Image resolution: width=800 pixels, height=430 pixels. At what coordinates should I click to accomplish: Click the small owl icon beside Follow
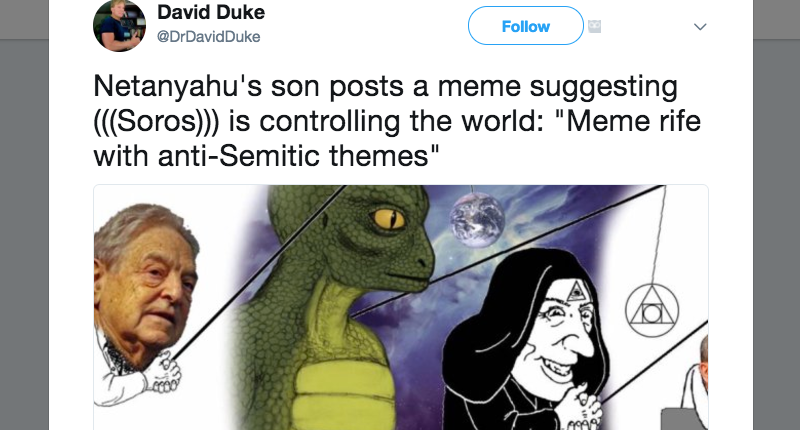(x=595, y=26)
